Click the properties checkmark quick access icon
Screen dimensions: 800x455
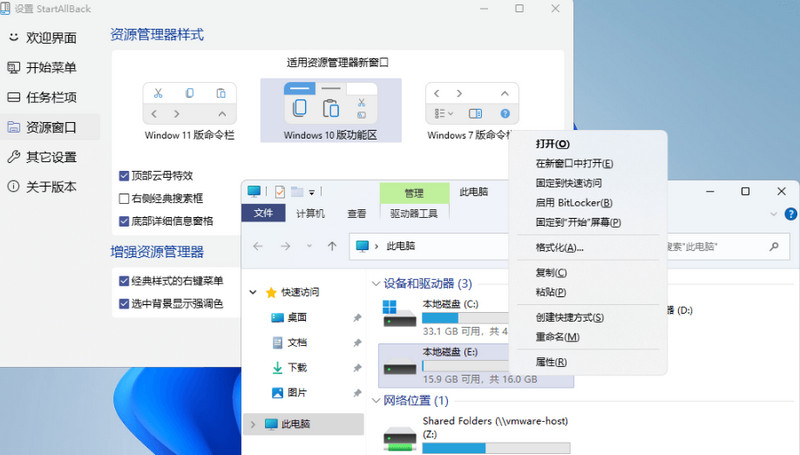(280, 192)
